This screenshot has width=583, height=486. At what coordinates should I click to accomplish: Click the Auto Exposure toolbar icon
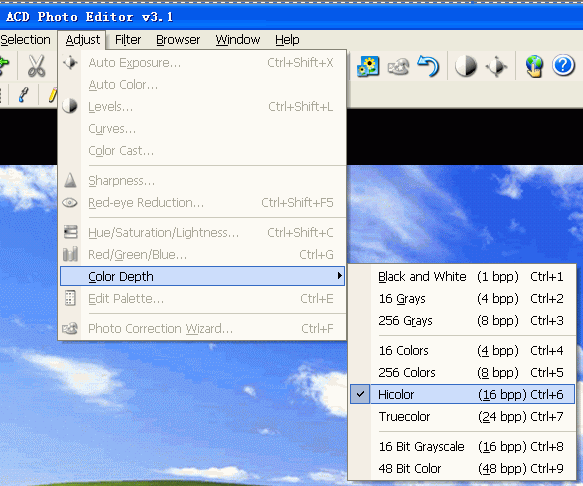pos(496,67)
